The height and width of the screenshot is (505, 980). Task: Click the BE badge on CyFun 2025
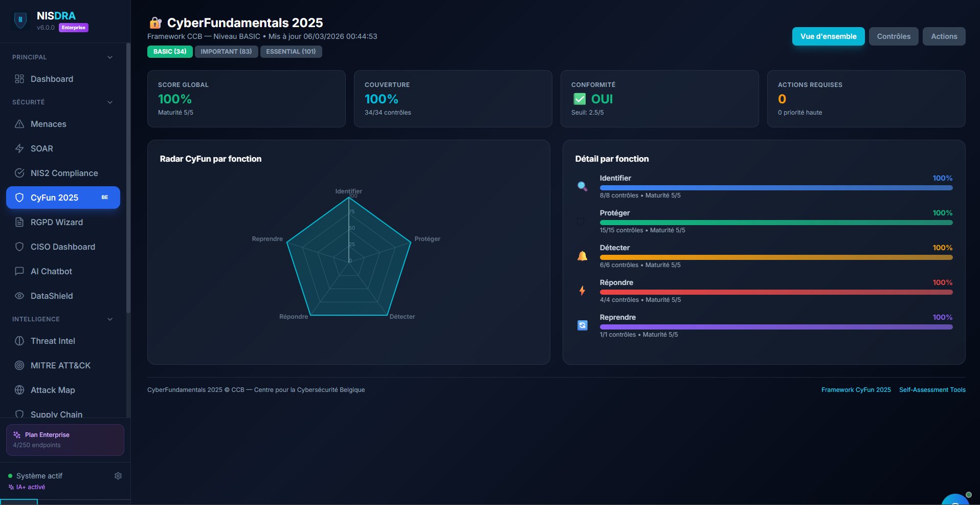pos(105,197)
